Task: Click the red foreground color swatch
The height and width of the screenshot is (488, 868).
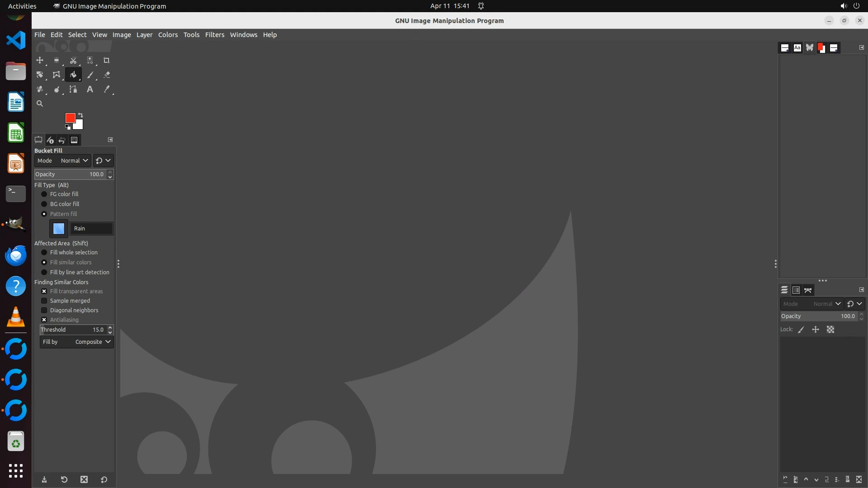Action: click(69, 117)
